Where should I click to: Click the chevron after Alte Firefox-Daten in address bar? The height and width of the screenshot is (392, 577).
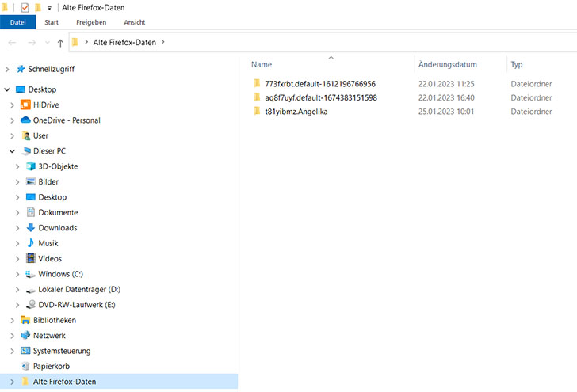tap(162, 42)
